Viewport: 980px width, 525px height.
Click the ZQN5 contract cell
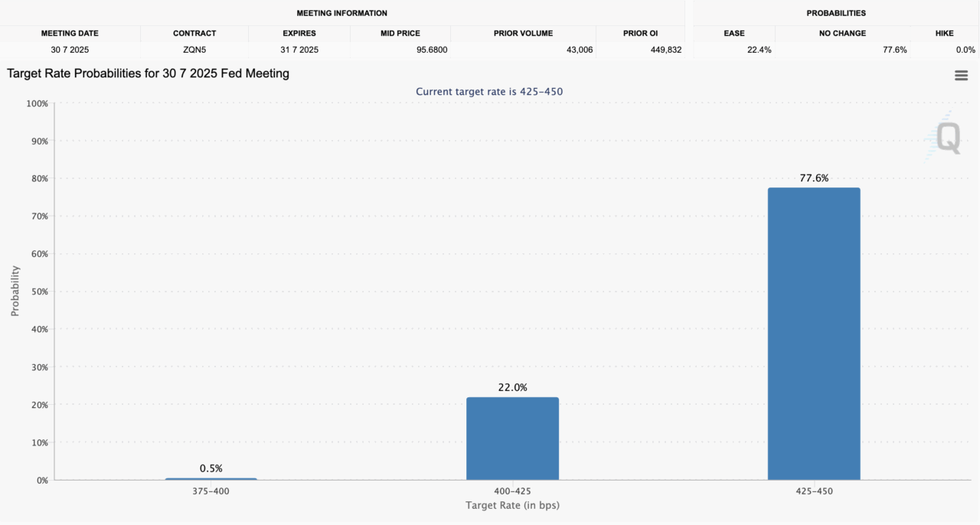pos(194,50)
